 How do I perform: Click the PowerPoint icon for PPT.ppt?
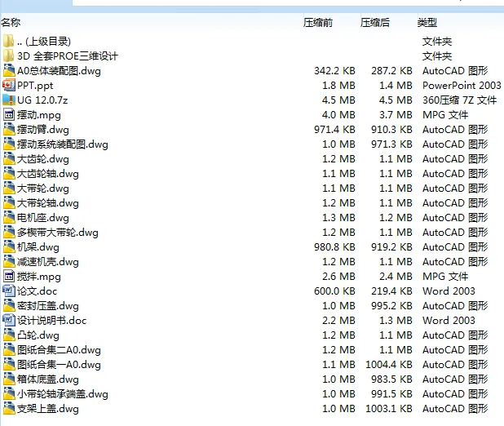(x=9, y=85)
